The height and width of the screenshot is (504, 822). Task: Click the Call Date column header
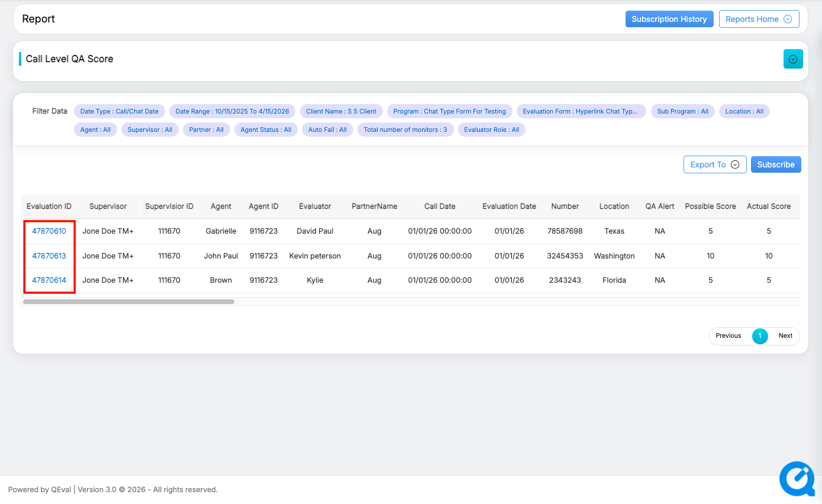coord(440,206)
